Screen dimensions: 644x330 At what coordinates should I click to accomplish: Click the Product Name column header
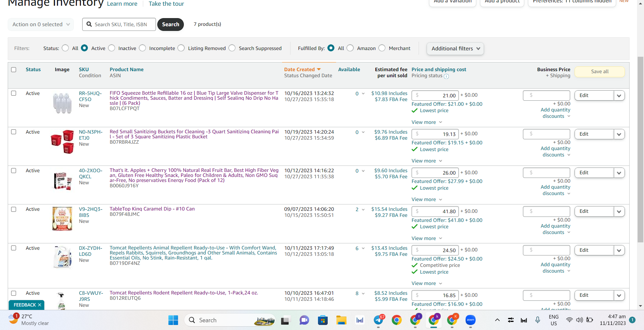126,69
